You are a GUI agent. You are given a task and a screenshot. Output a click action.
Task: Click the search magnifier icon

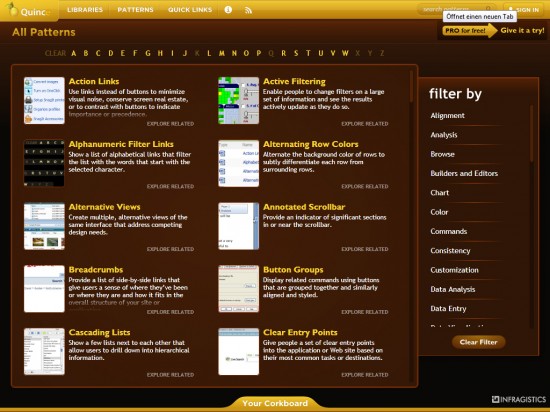click(x=488, y=9)
